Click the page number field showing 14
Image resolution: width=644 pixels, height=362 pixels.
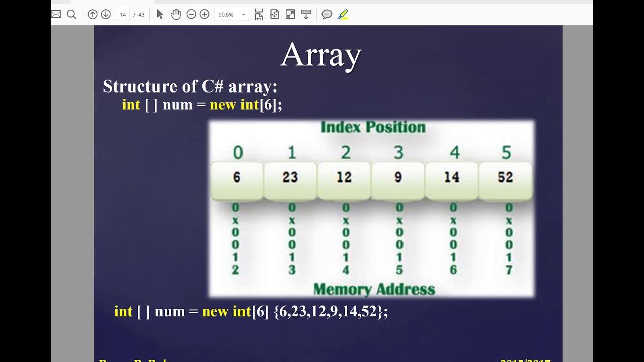(123, 14)
